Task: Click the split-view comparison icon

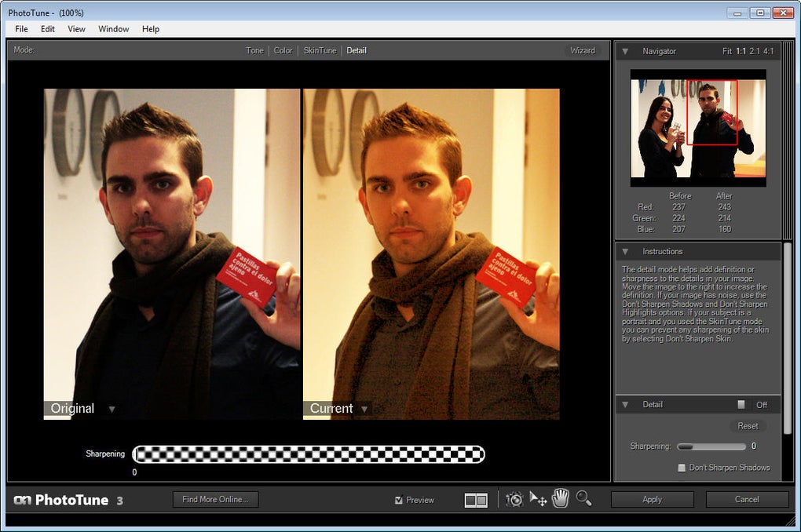Action: click(475, 498)
